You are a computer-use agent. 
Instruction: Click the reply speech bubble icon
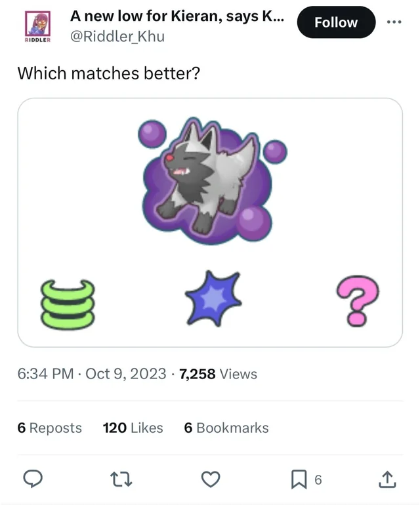pos(33,480)
